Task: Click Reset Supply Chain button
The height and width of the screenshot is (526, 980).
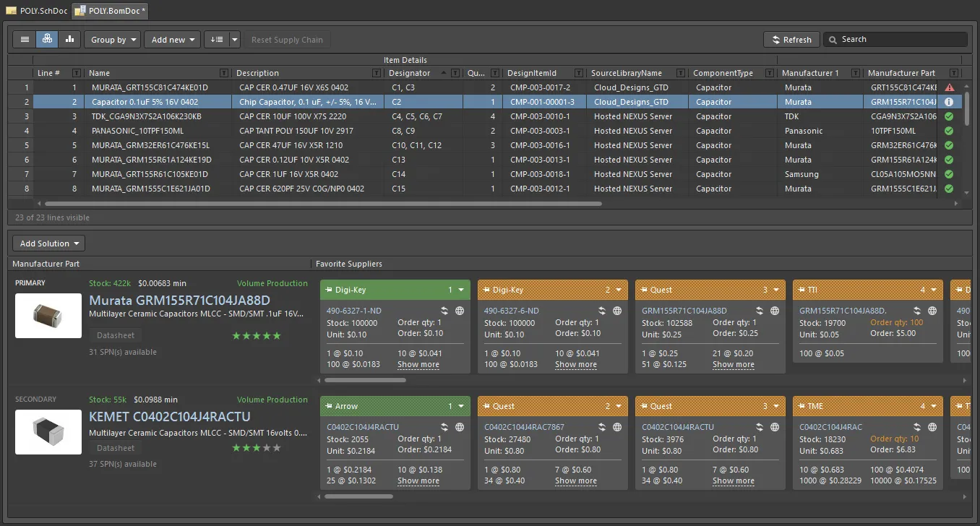Action: click(287, 40)
